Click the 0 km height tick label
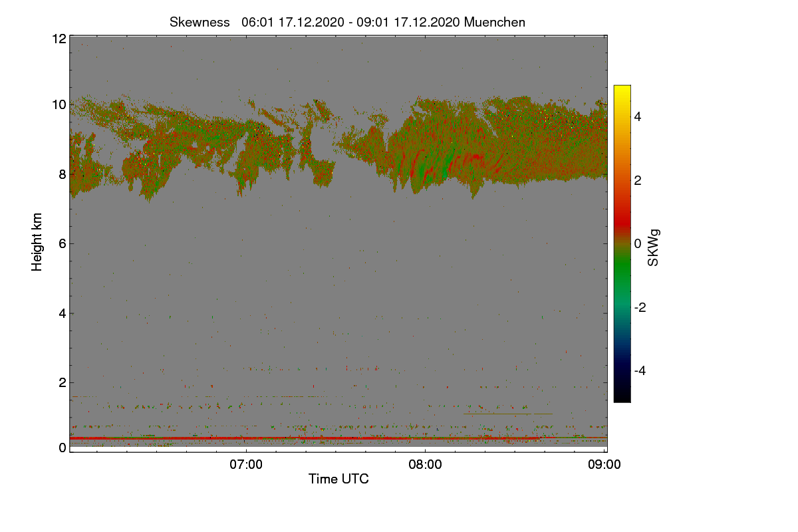798x532 pixels. coord(62,448)
